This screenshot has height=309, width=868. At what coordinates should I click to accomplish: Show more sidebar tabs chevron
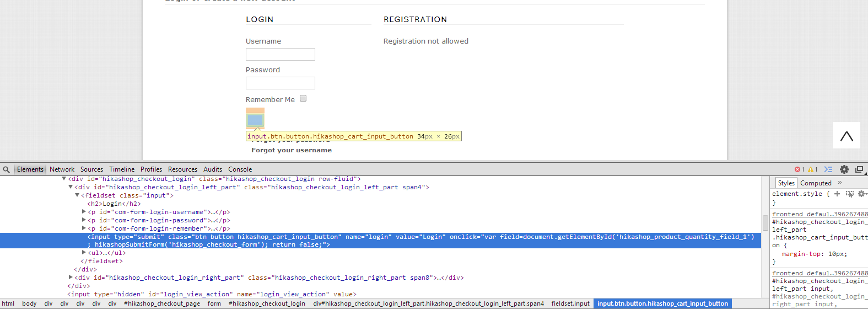pos(840,183)
